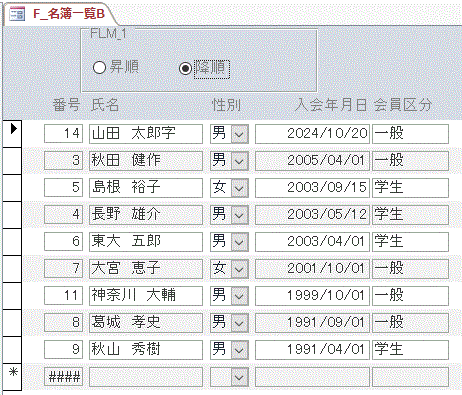Select the record selector for row 大宮 恵子
The width and height of the screenshot is (462, 395).
(x=13, y=269)
